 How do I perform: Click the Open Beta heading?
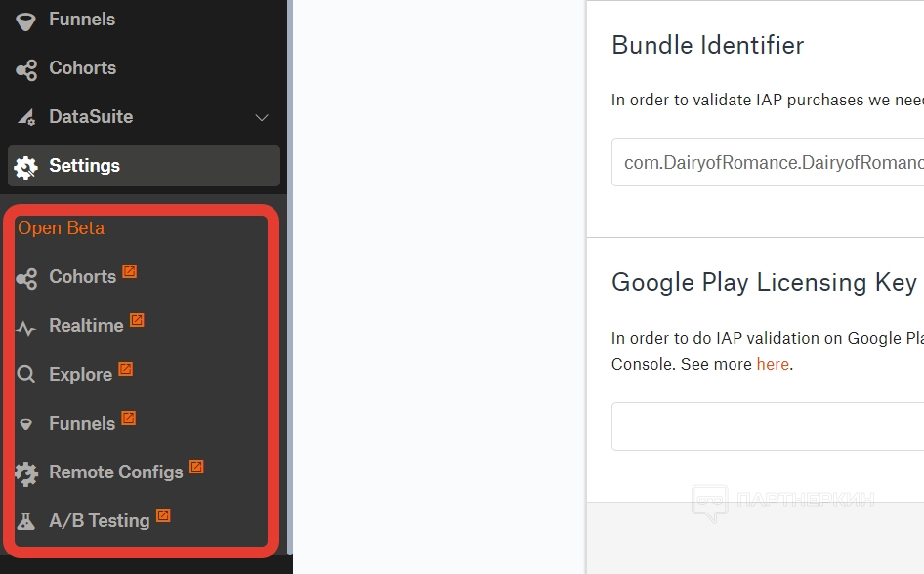click(61, 227)
